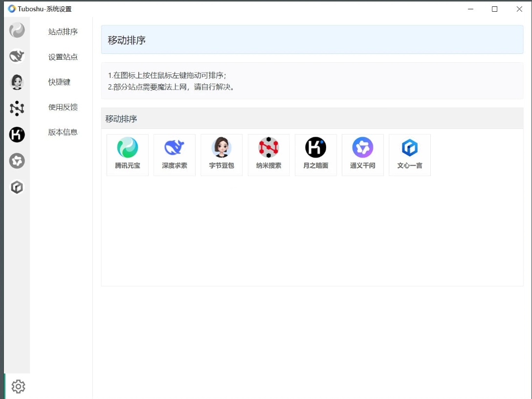Click the 通义千问 icon in the sidebar
This screenshot has width=532, height=399.
point(17,161)
